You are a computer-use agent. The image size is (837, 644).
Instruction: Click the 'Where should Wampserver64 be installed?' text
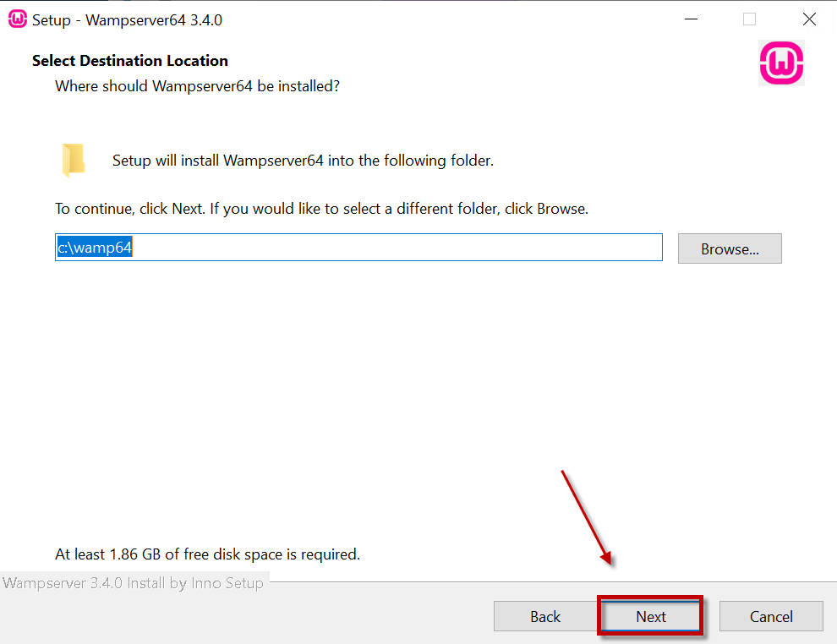[197, 86]
